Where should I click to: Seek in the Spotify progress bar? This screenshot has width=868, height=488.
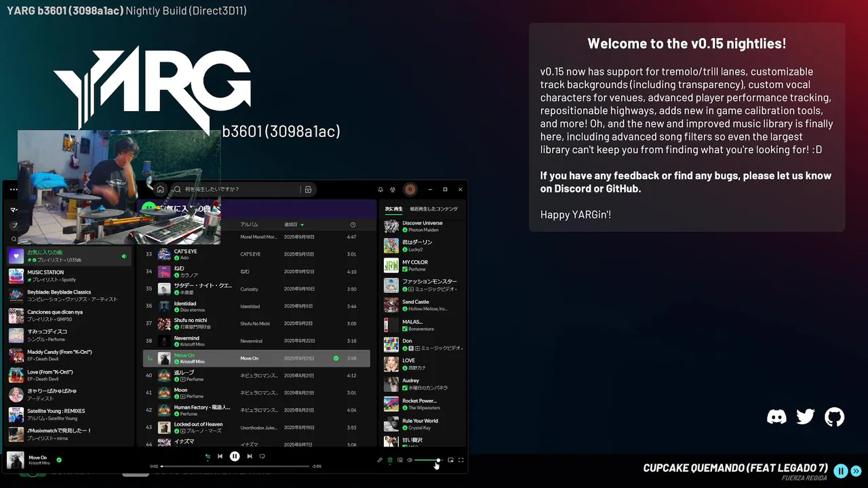click(x=235, y=466)
